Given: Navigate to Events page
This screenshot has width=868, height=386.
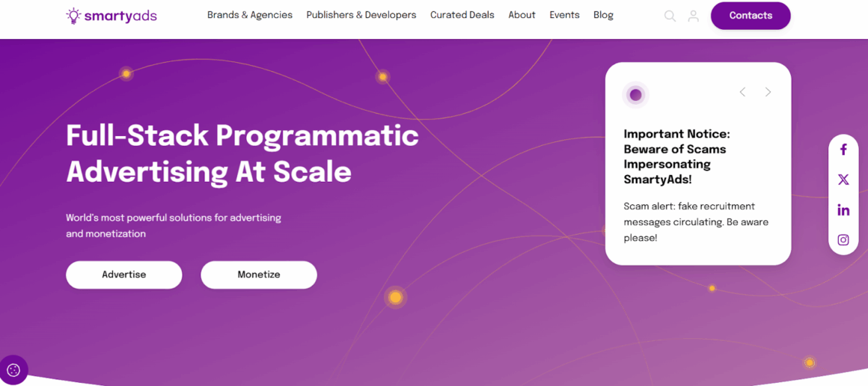Looking at the screenshot, I should tap(564, 15).
